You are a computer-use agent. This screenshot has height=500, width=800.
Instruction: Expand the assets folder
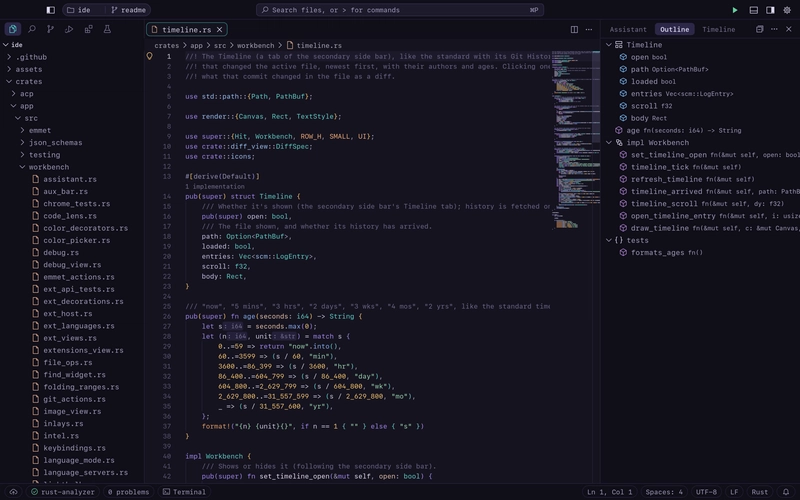pos(72,69)
